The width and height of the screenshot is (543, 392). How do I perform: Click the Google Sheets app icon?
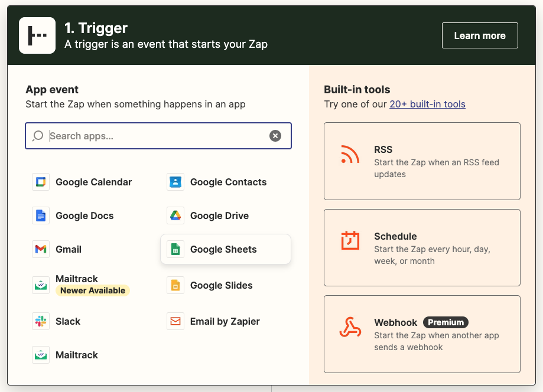click(x=175, y=249)
